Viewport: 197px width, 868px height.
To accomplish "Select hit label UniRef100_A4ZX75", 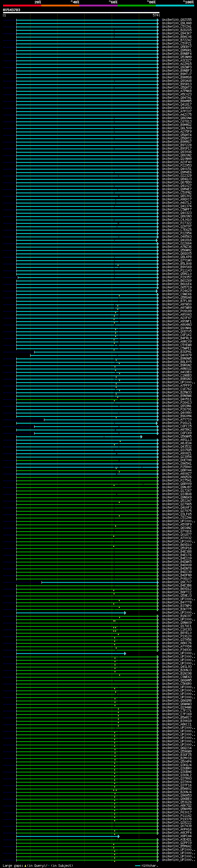I will [177, 115].
